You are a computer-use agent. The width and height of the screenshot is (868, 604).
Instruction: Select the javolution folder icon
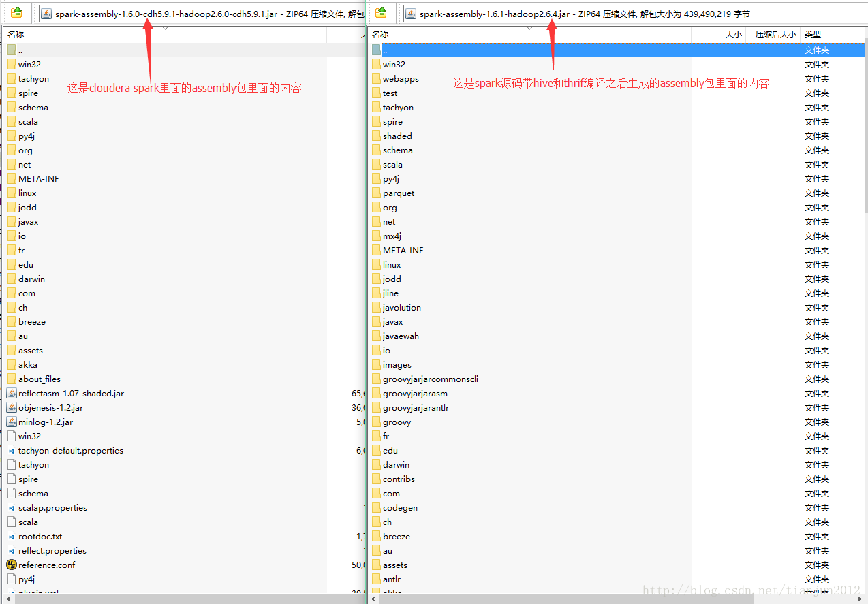(376, 307)
